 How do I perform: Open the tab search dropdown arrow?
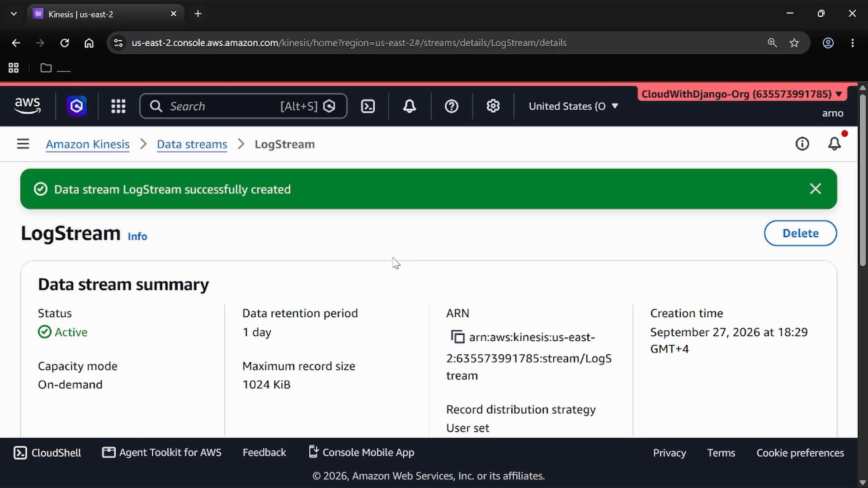pyautogui.click(x=14, y=14)
